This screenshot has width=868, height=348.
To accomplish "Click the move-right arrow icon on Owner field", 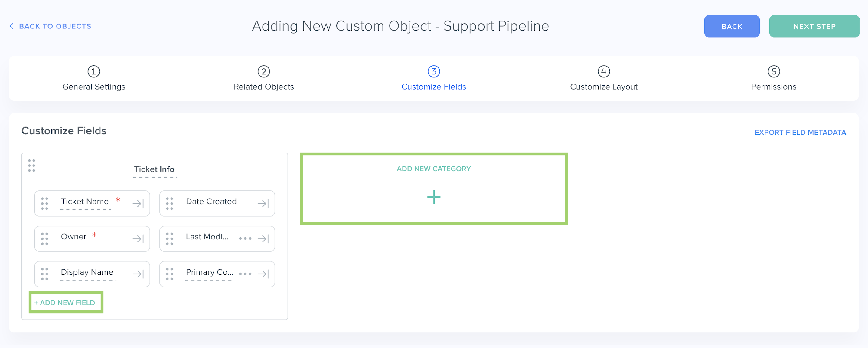I will 138,239.
